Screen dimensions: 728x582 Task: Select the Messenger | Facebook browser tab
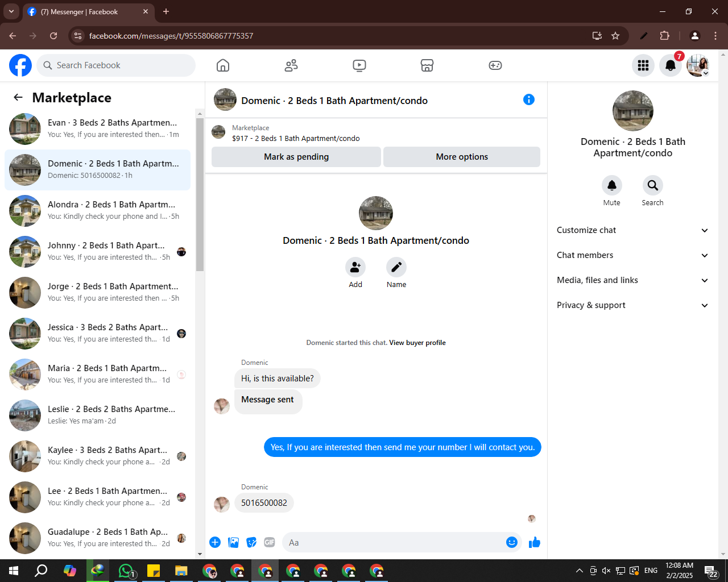pyautogui.click(x=88, y=11)
